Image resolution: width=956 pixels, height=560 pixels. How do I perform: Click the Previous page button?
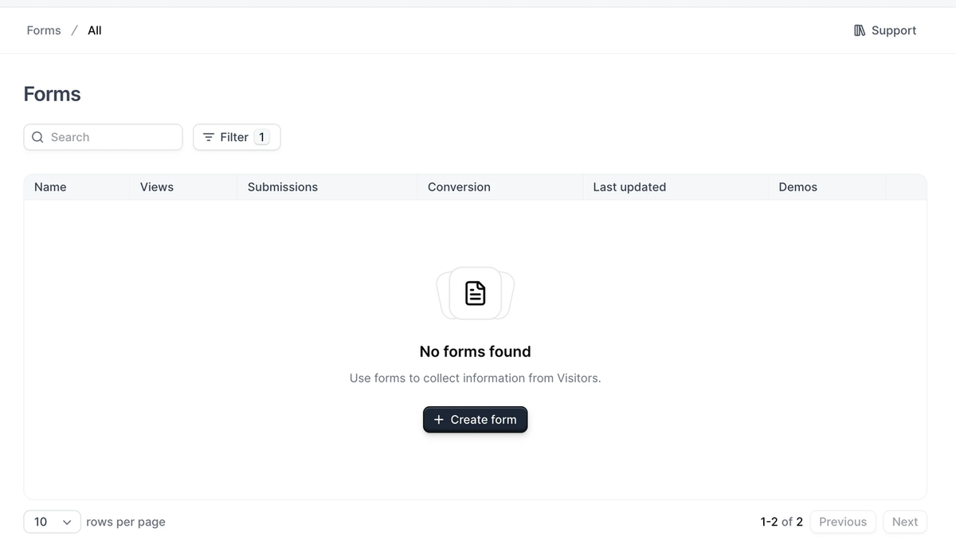[x=843, y=522]
